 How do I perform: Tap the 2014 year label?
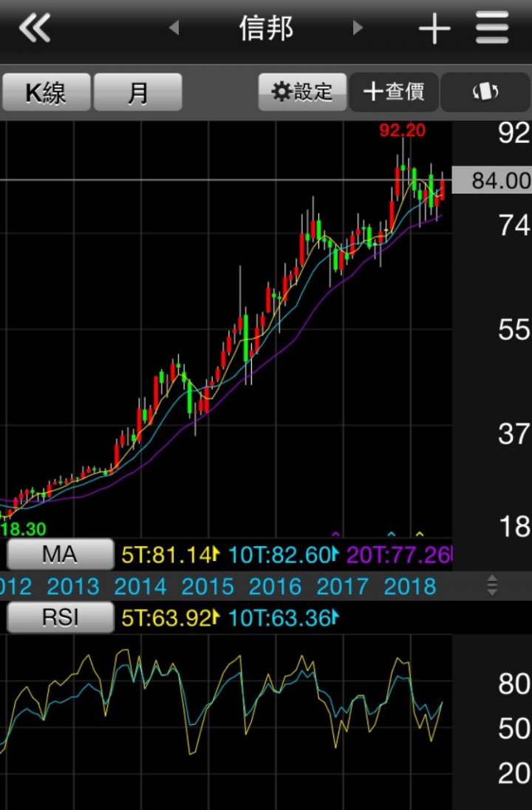[x=140, y=586]
